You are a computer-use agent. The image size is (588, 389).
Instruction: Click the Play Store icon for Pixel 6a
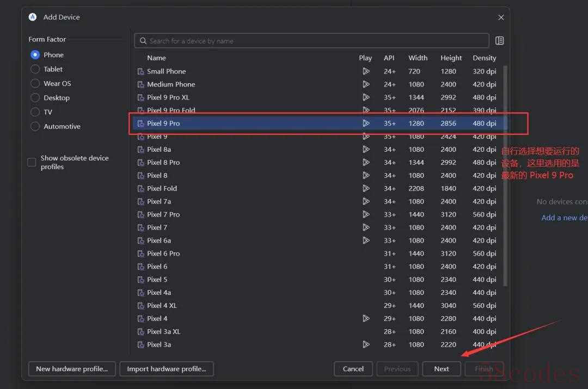pyautogui.click(x=366, y=240)
